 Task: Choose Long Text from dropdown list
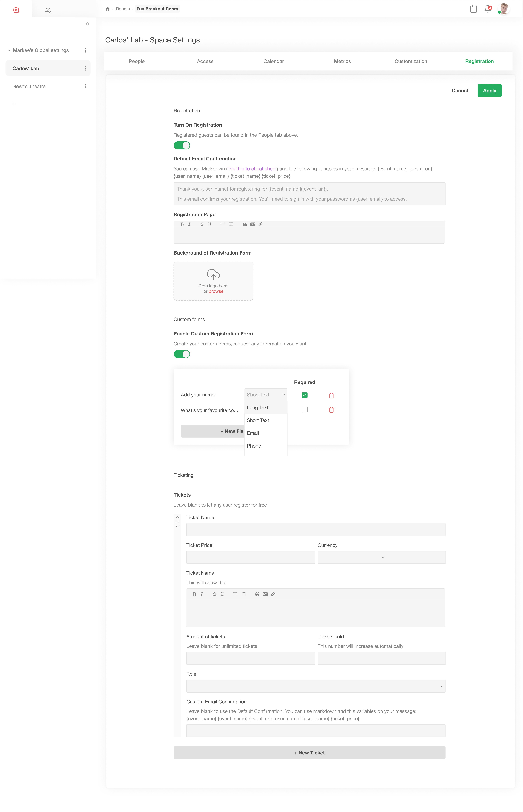pos(266,407)
